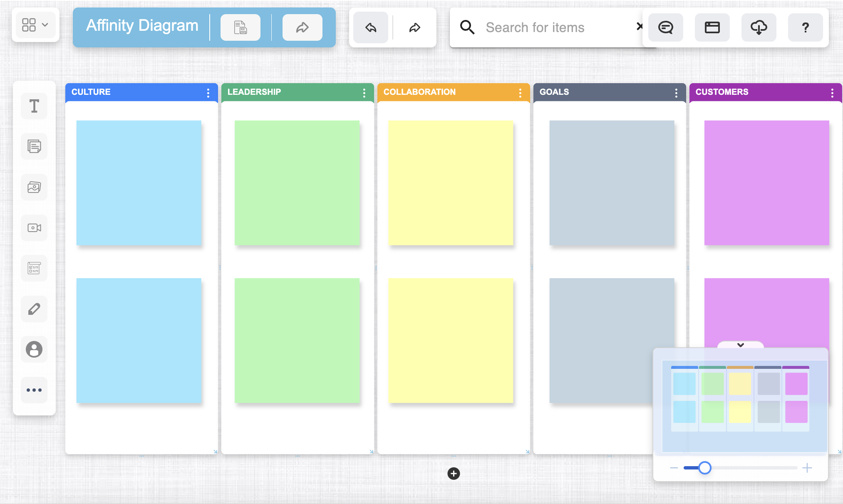Click the checklist template tool
This screenshot has height=504, width=843.
34,268
